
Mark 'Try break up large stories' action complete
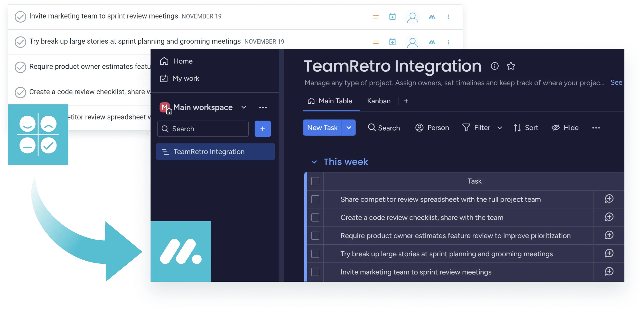pos(20,42)
